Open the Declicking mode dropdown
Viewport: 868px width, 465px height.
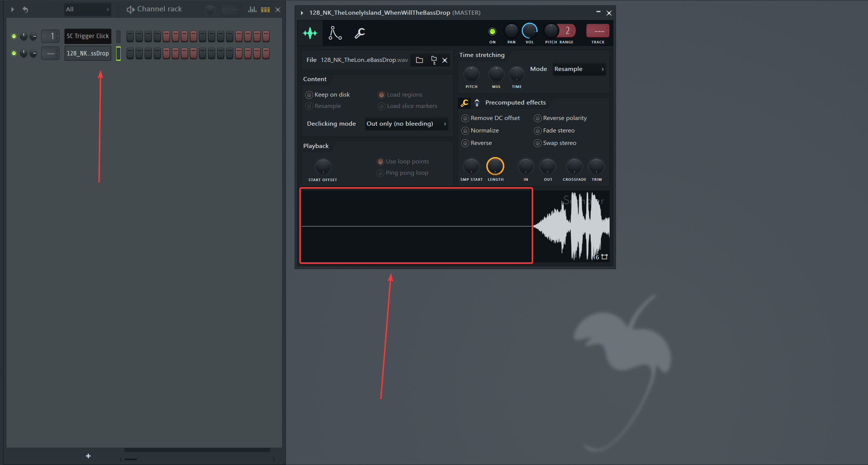click(x=406, y=123)
